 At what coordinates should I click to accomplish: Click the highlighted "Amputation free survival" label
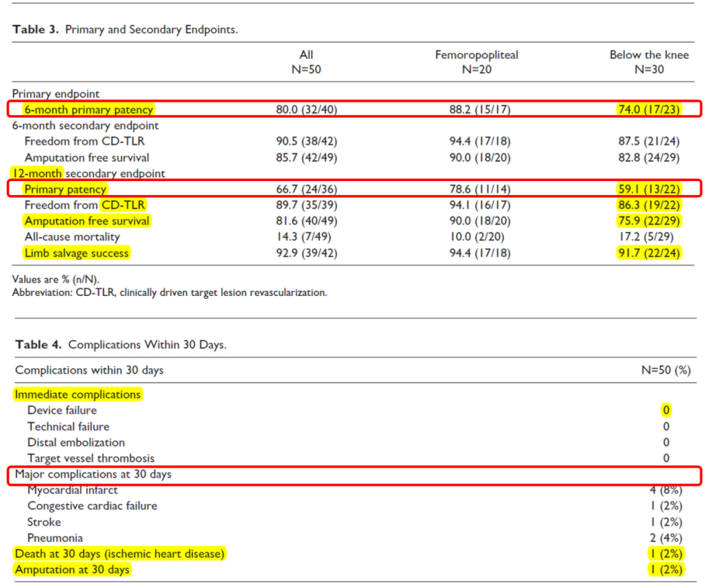tap(87, 221)
